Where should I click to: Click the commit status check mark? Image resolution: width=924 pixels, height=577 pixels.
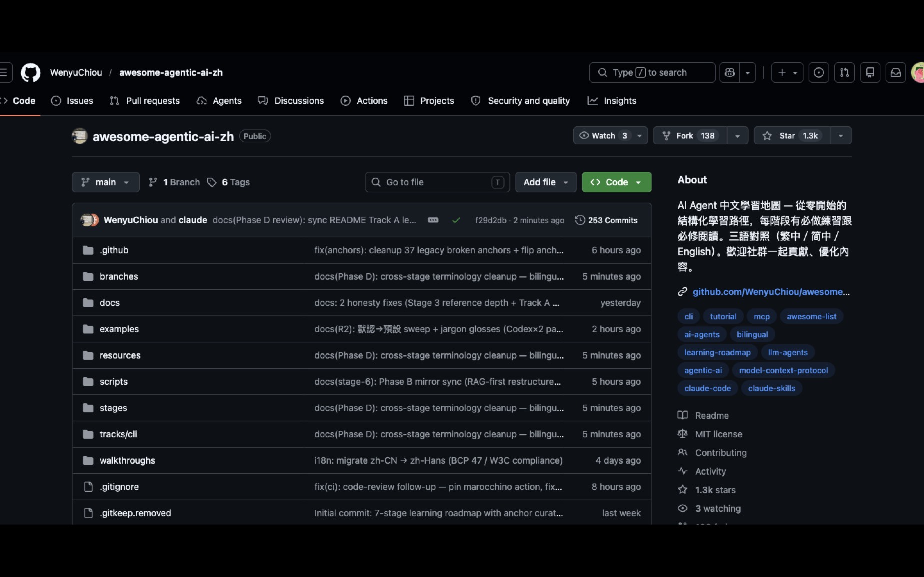point(456,220)
